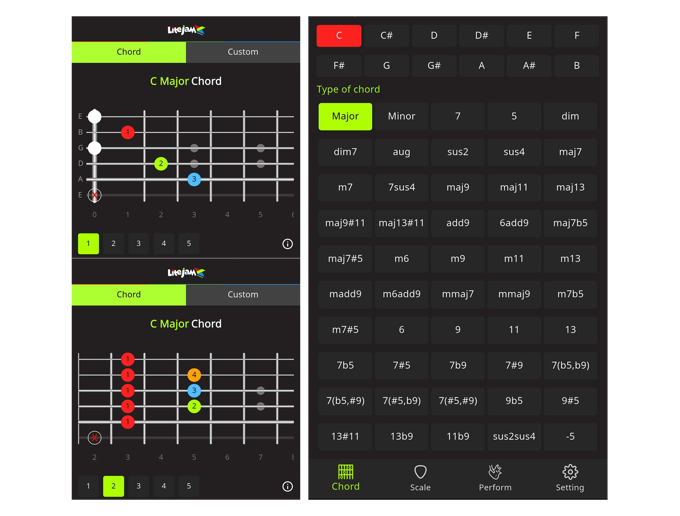
Task: Tap the Chord fretboard icon in bottom navigation
Action: click(x=345, y=477)
